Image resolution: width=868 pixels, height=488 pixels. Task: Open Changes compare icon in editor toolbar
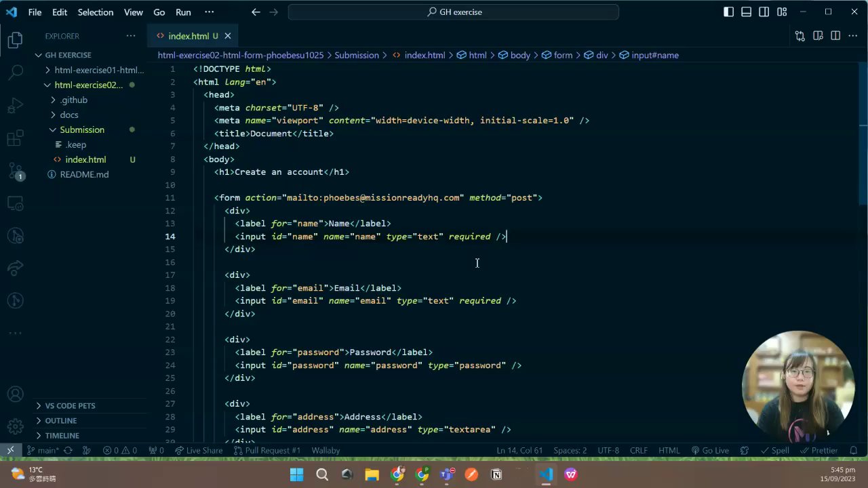800,36
